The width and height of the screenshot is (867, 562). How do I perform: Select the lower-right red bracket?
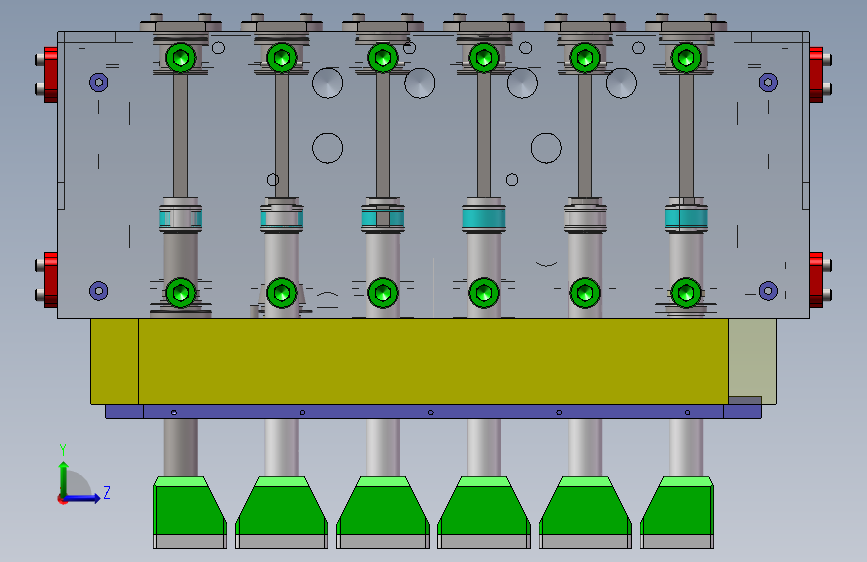click(x=816, y=280)
